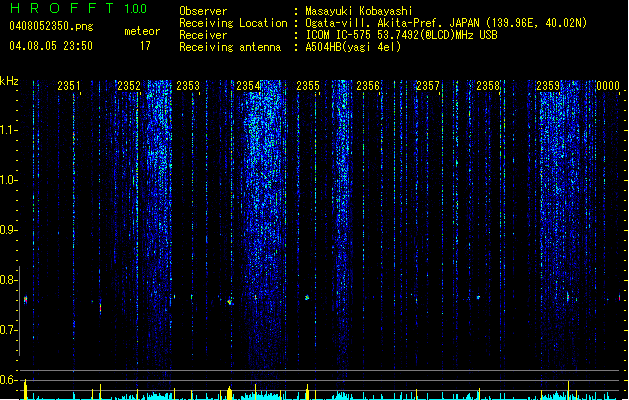This screenshot has height=400, width=629.
Task: Click the 0.9 kHz axis tick label
Action: click(7, 230)
